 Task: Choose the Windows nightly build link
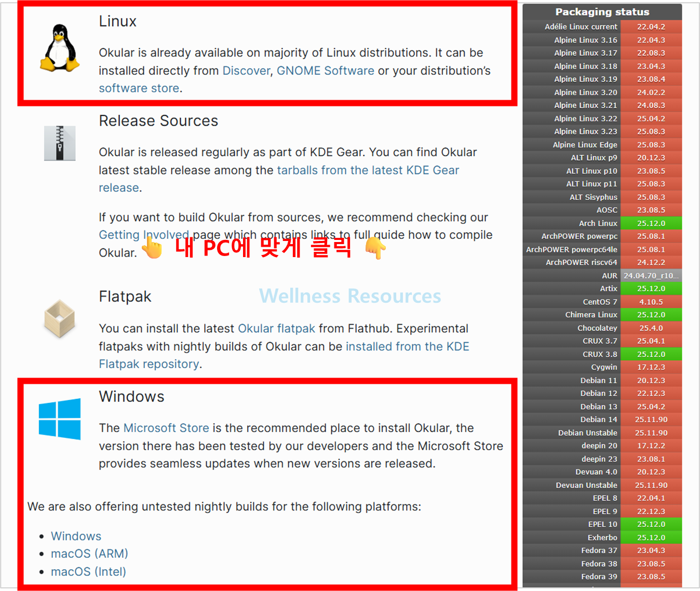(76, 536)
